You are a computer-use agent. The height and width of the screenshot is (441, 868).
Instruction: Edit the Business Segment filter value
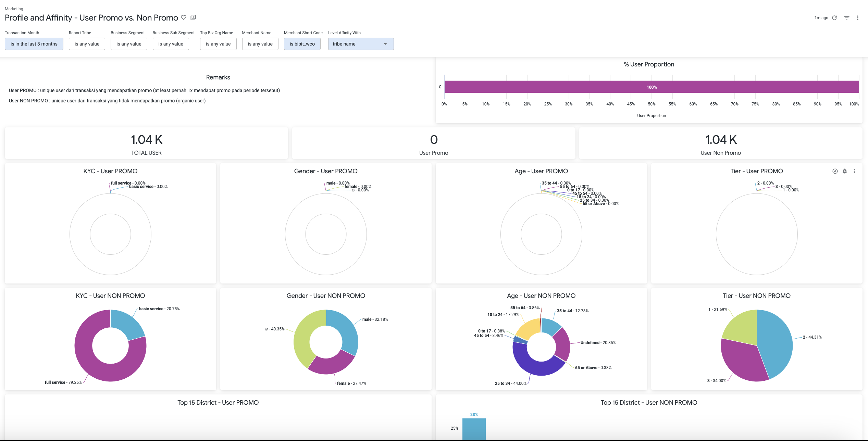(x=129, y=44)
